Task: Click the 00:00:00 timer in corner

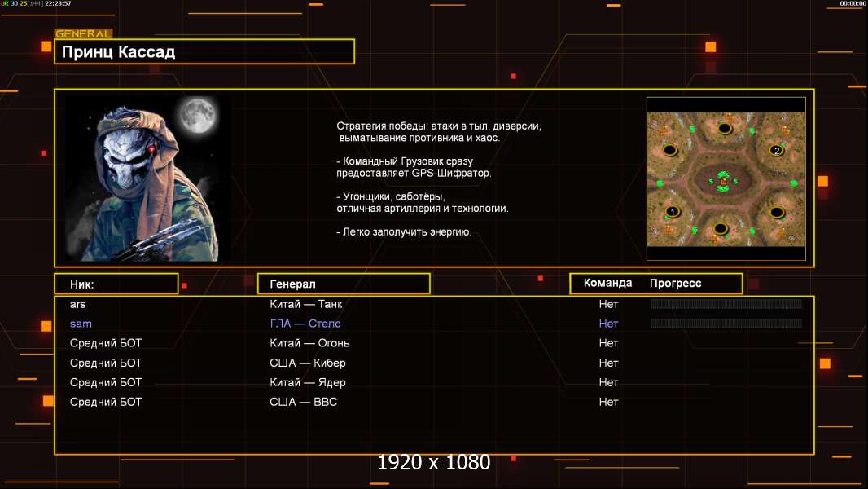Action: tap(853, 3)
